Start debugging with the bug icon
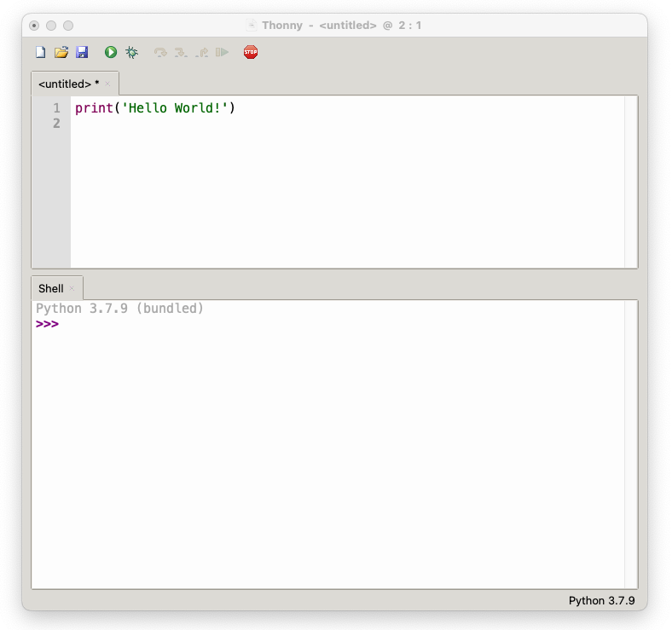The width and height of the screenshot is (672, 630). coord(131,52)
